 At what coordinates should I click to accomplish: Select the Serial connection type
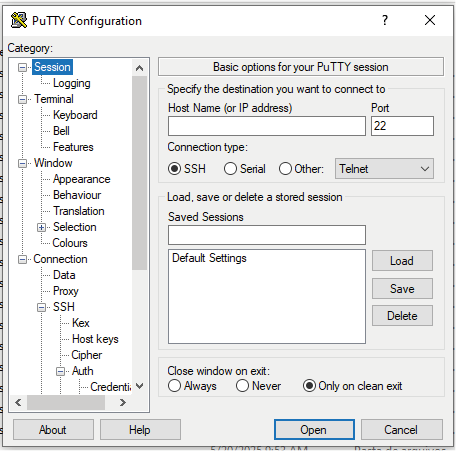tap(230, 169)
